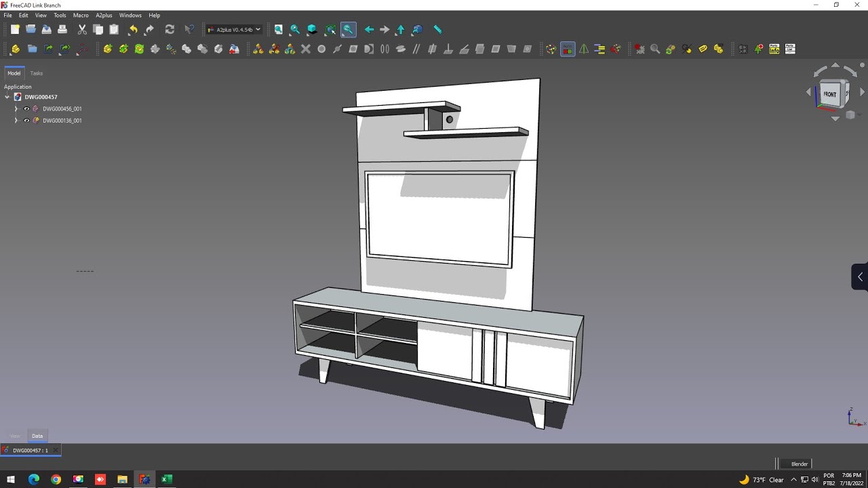Select DWG000456_001 in the model tree
The width and height of the screenshot is (868, 488).
[62, 108]
